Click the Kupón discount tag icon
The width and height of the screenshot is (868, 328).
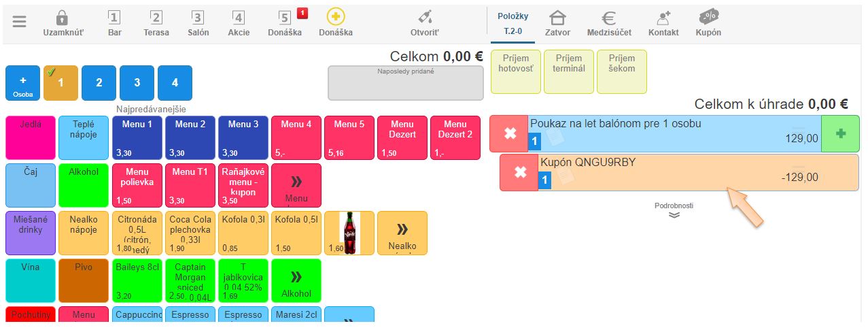pos(708,18)
